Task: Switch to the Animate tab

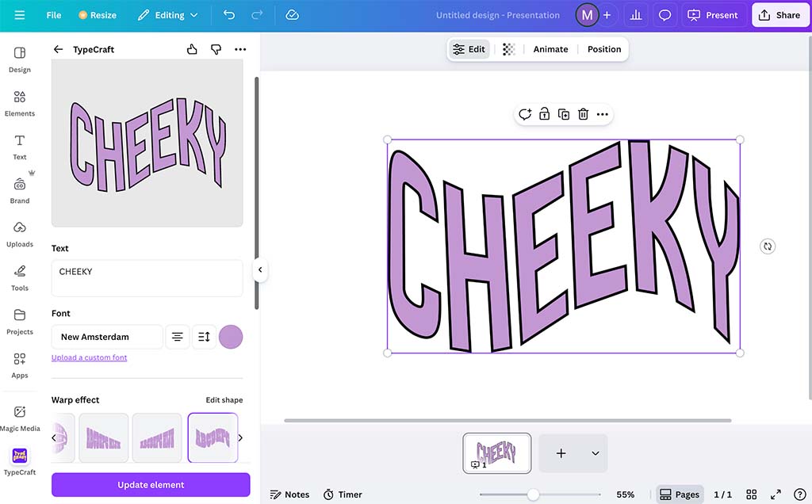Action: click(x=550, y=49)
